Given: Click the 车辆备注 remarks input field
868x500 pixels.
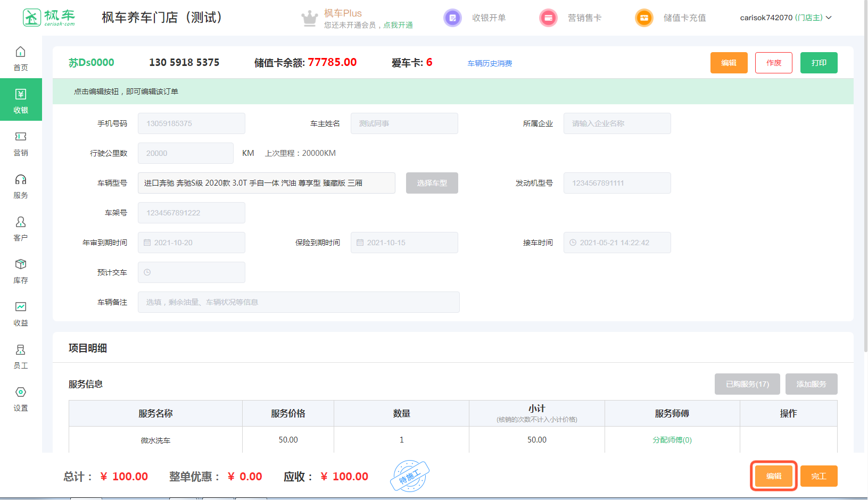Looking at the screenshot, I should (299, 302).
